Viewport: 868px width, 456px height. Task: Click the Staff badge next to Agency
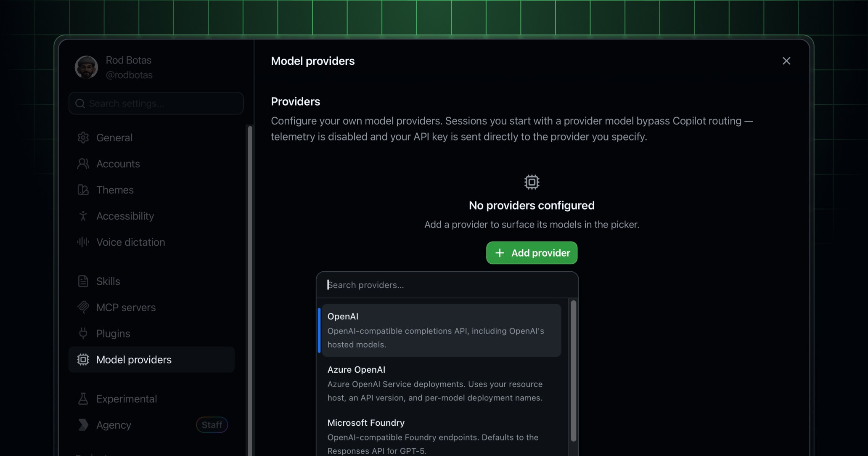pos(212,425)
